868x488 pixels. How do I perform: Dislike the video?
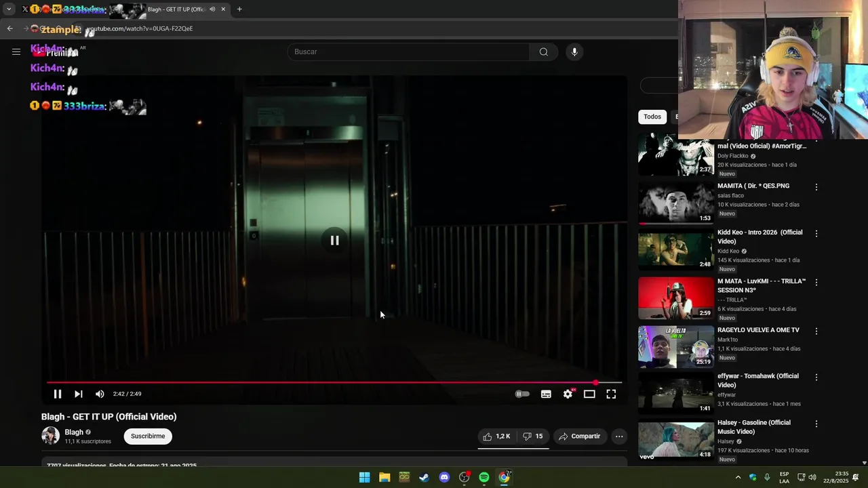[533, 436]
